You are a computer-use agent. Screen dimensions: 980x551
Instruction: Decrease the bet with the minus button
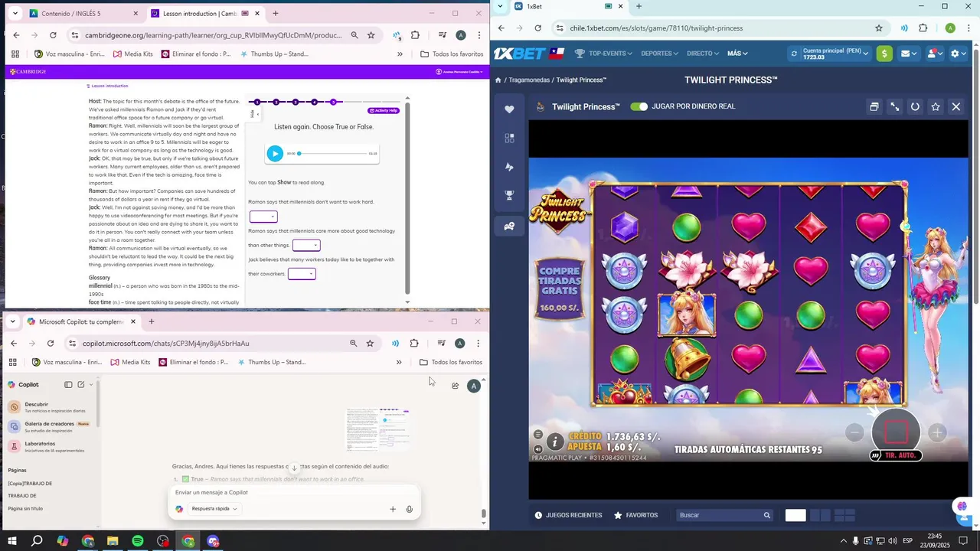pyautogui.click(x=854, y=432)
